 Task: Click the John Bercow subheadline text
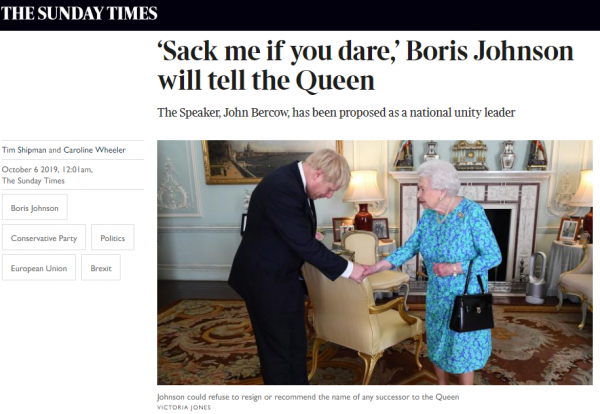(336, 112)
